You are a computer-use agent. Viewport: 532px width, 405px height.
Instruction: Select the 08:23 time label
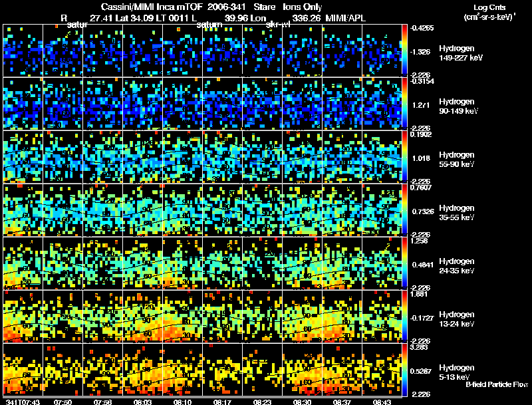(262, 402)
